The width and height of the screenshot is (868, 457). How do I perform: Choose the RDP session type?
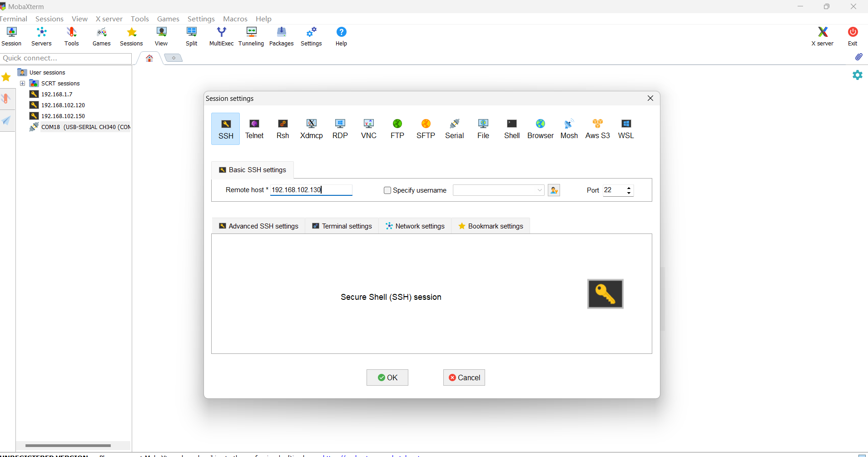tap(340, 129)
